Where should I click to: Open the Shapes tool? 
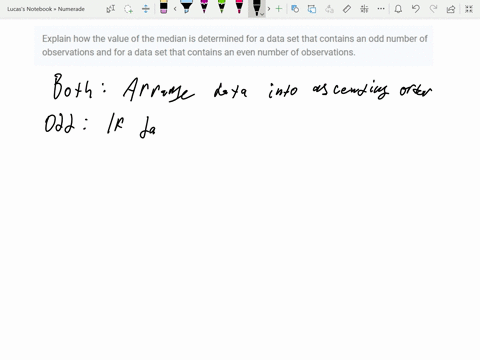pyautogui.click(x=295, y=9)
